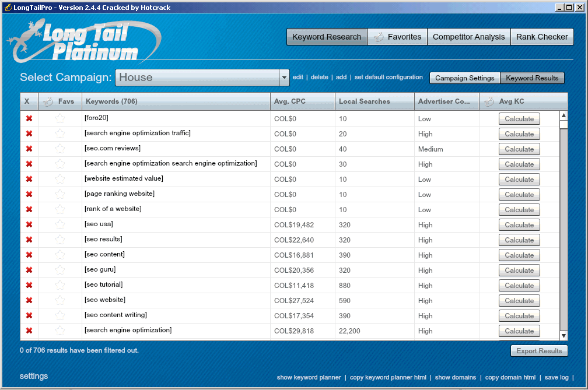Mark [search engine optimization] as favorite
Screen dimensions: 588x390
[60, 331]
